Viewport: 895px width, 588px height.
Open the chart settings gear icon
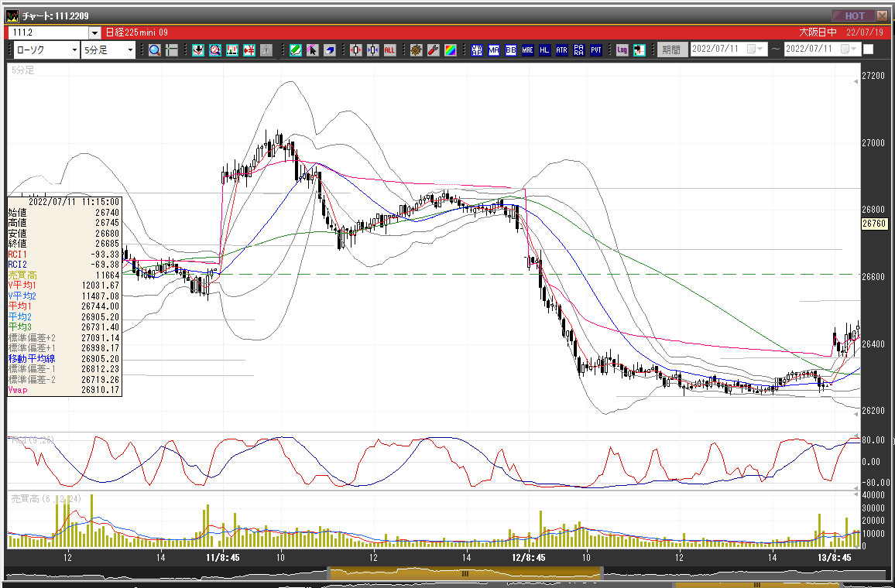(x=416, y=50)
